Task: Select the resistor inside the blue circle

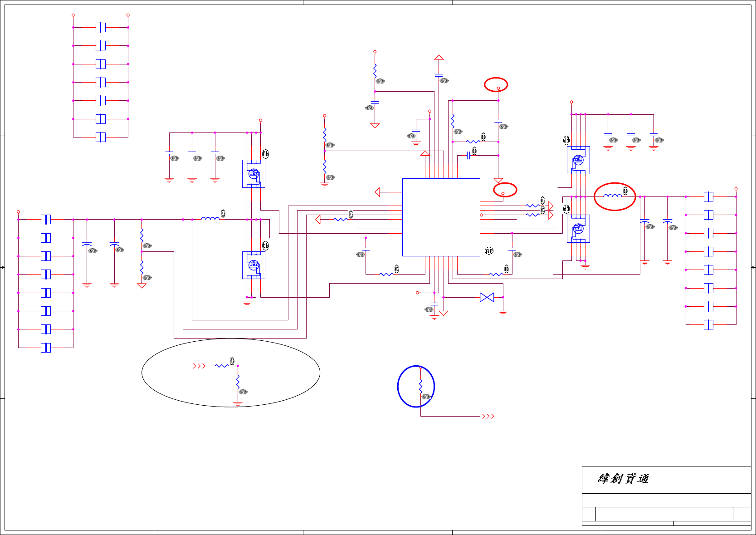Action: point(420,386)
